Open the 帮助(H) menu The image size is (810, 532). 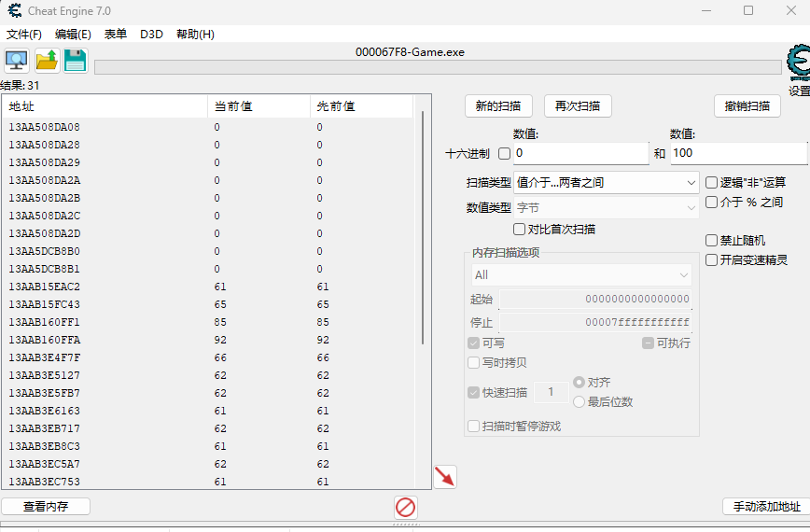click(x=195, y=35)
